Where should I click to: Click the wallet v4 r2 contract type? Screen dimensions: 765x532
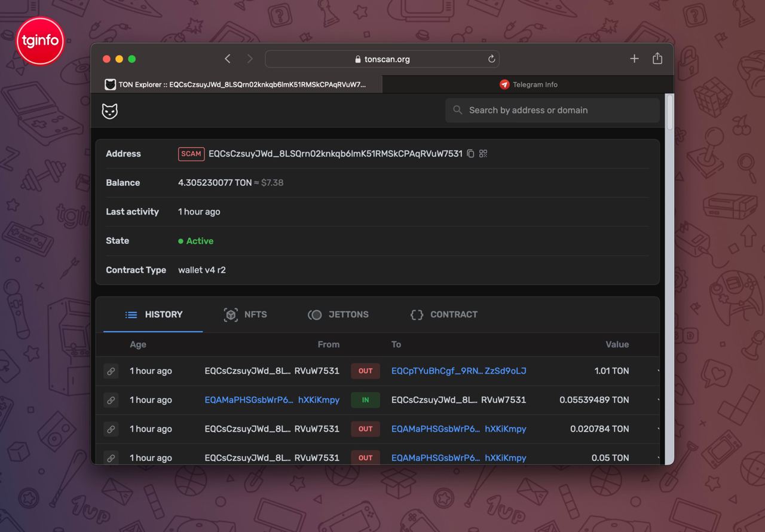point(202,270)
